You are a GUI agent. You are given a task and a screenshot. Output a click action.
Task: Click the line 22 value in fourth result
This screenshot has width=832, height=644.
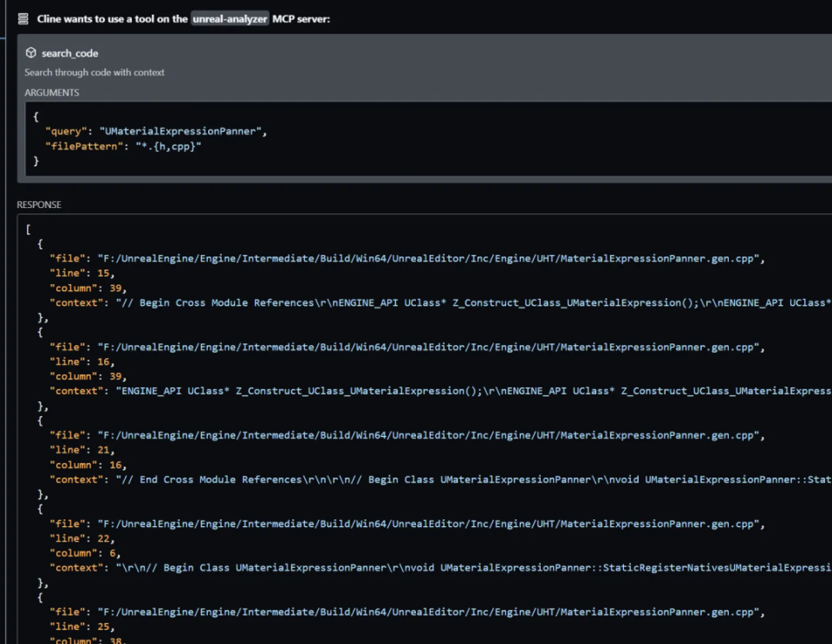point(103,538)
